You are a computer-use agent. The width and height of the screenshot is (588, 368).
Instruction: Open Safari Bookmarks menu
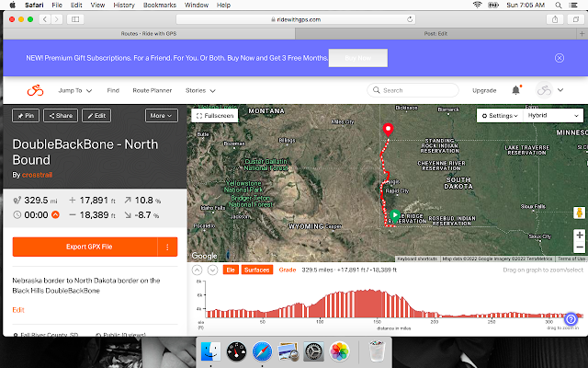[160, 5]
